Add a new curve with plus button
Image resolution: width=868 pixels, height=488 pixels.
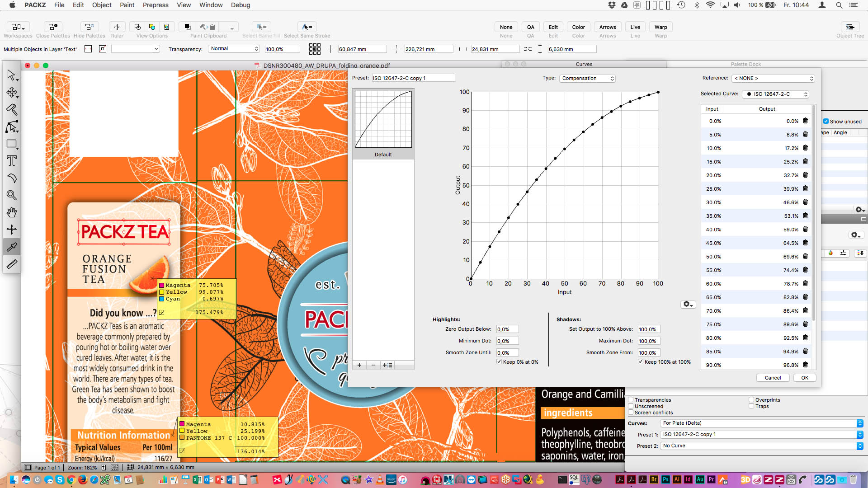click(359, 365)
